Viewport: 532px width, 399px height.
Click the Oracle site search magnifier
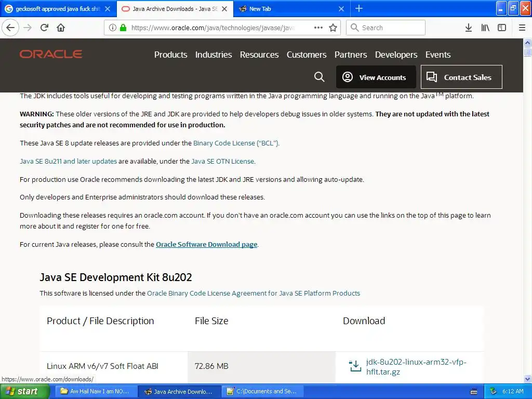319,77
